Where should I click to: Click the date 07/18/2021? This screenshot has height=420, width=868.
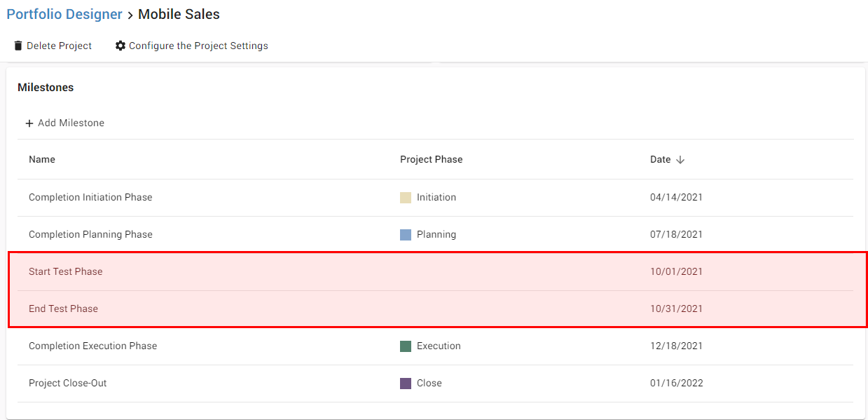(x=676, y=234)
